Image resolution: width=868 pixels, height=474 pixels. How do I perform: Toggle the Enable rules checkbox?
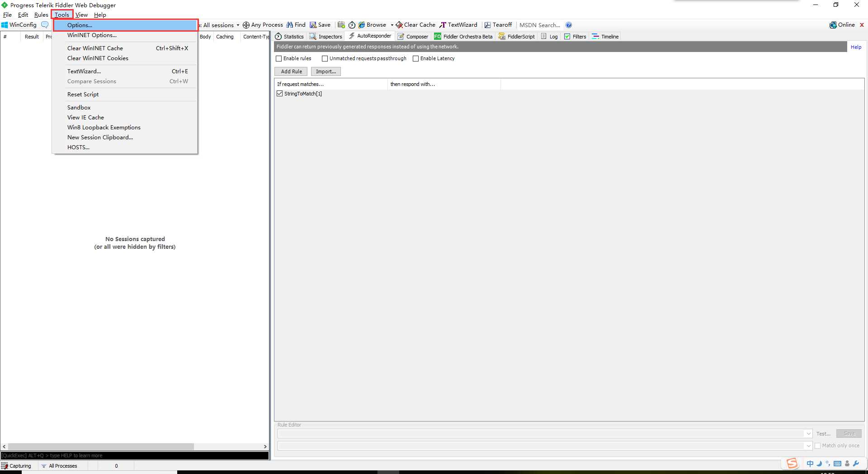pos(279,58)
